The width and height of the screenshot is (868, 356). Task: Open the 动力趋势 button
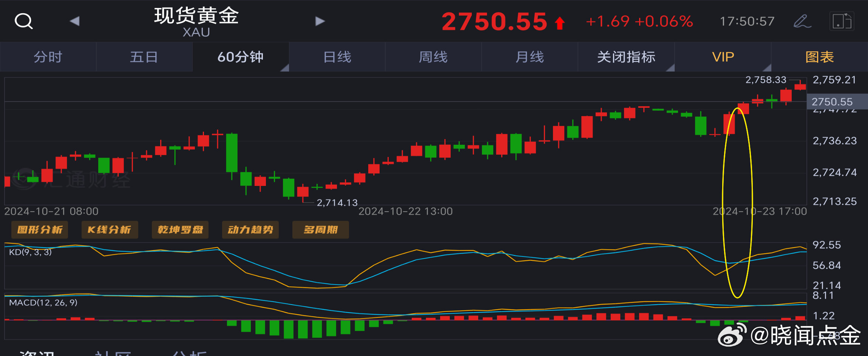click(x=250, y=230)
